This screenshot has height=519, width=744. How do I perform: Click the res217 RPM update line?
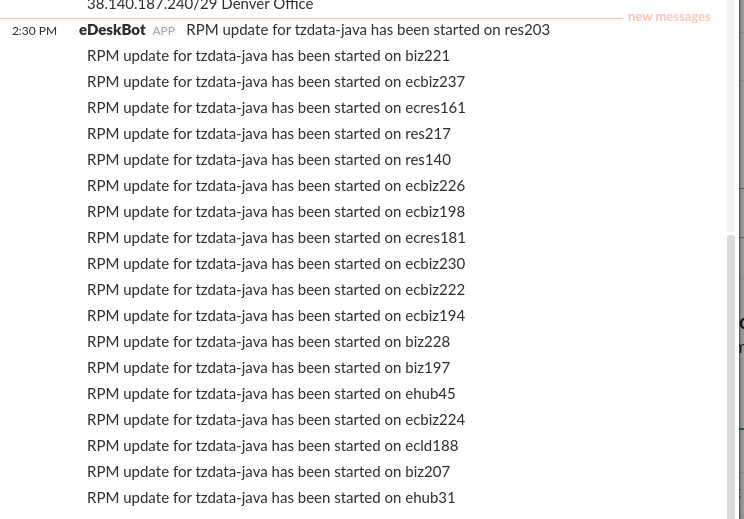click(x=268, y=134)
